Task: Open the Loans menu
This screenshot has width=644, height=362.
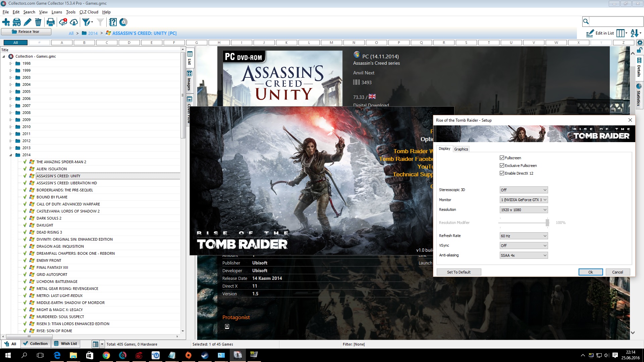Action: (57, 12)
